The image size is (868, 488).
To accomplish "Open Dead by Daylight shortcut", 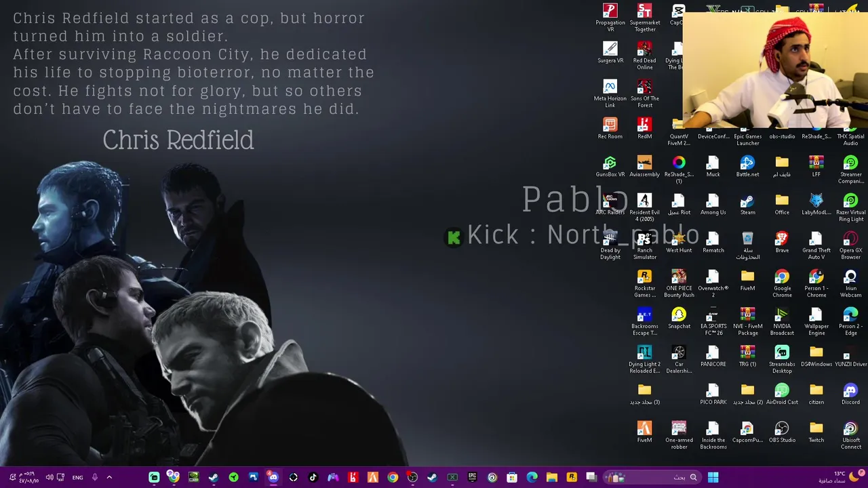I will pos(610,245).
